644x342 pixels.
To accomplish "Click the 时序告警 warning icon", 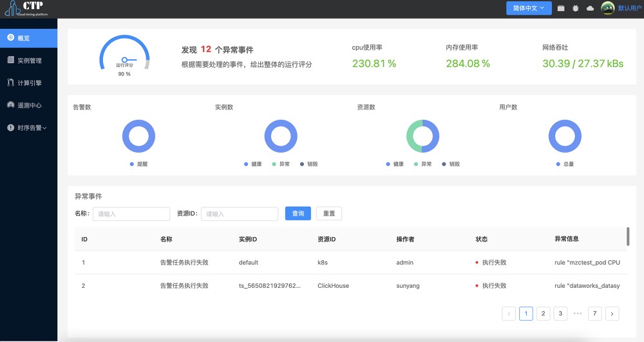I will (11, 128).
